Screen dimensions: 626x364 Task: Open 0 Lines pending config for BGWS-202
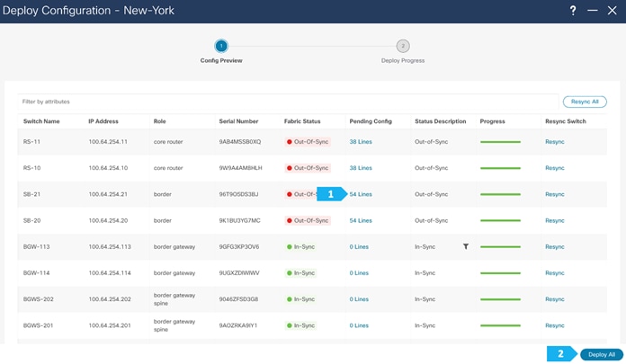tap(359, 299)
